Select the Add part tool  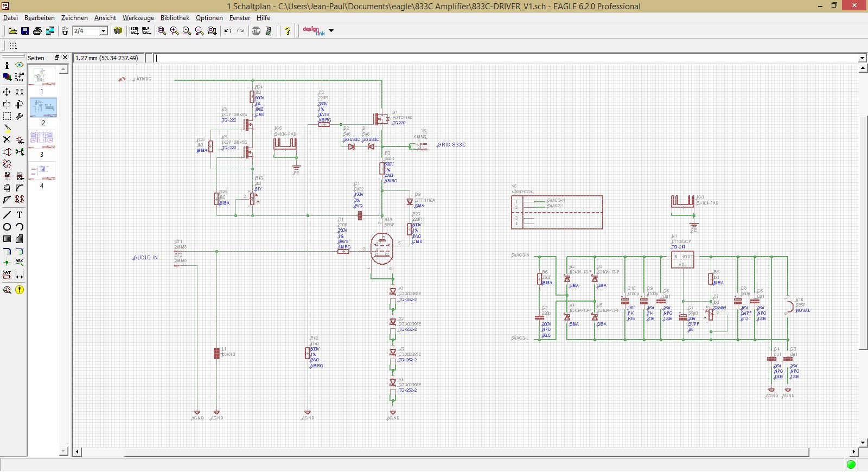click(x=20, y=140)
